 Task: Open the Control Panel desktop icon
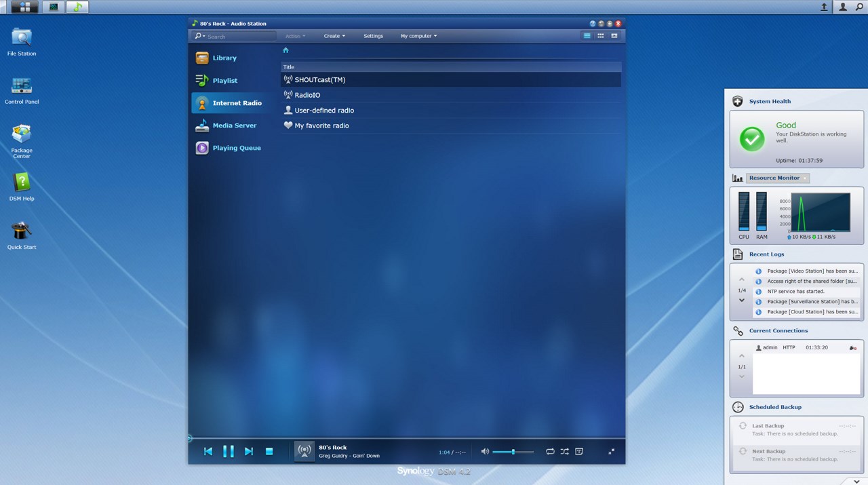pos(22,90)
